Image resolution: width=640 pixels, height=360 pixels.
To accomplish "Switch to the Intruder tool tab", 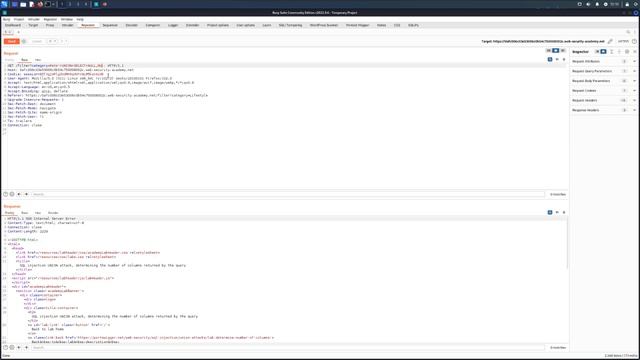I will (x=67, y=25).
